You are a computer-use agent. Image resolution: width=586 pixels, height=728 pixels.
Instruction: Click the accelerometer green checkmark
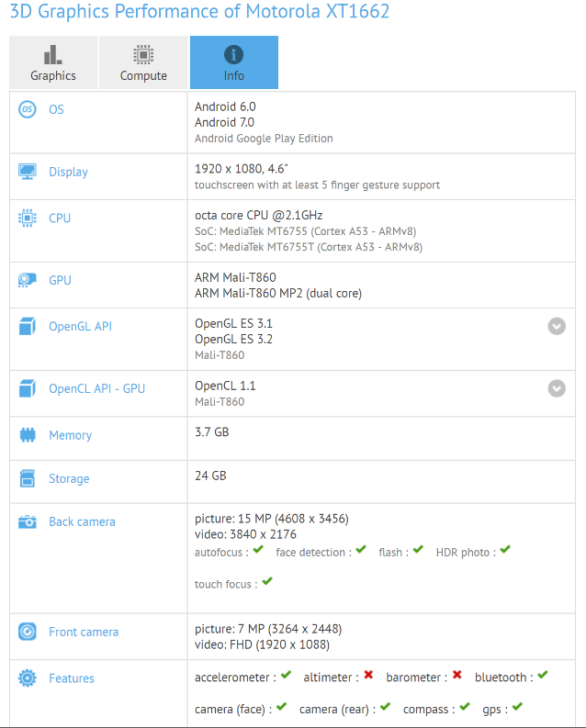(x=286, y=675)
